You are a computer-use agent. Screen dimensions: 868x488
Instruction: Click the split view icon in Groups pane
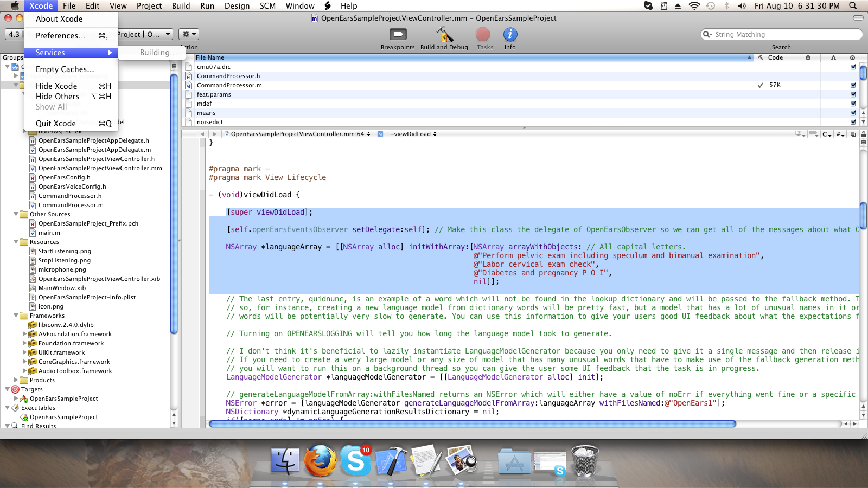coord(174,66)
